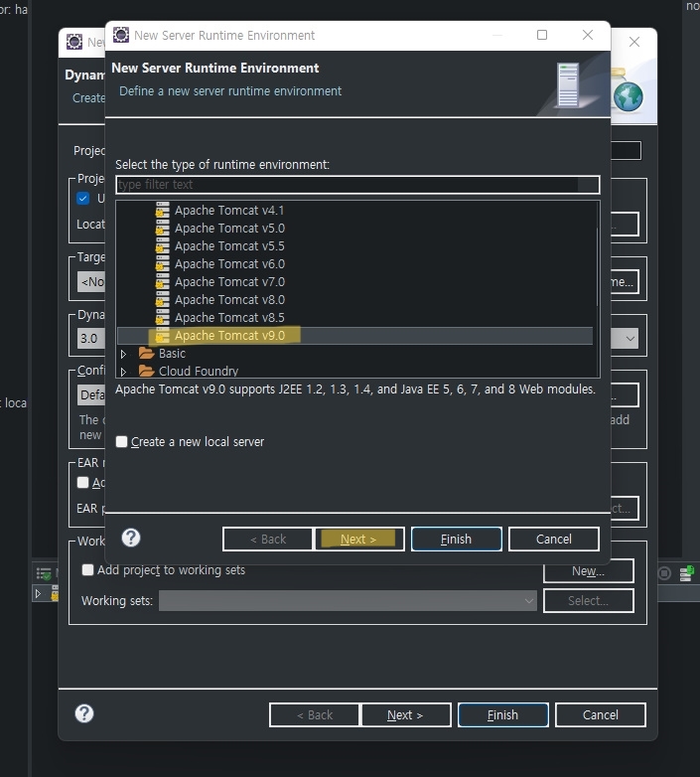The width and height of the screenshot is (700, 777).
Task: Click the stop circle icon at bottom right
Action: click(x=664, y=573)
